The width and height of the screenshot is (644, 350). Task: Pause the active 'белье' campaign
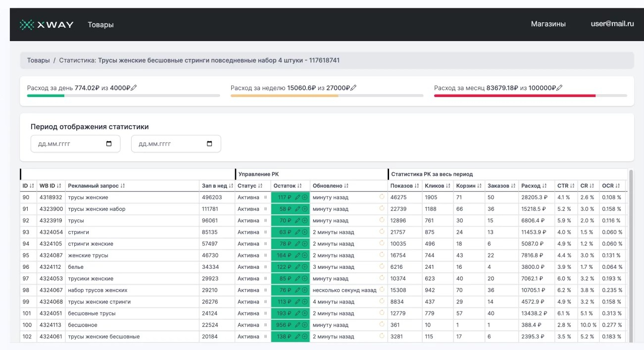pos(266,267)
